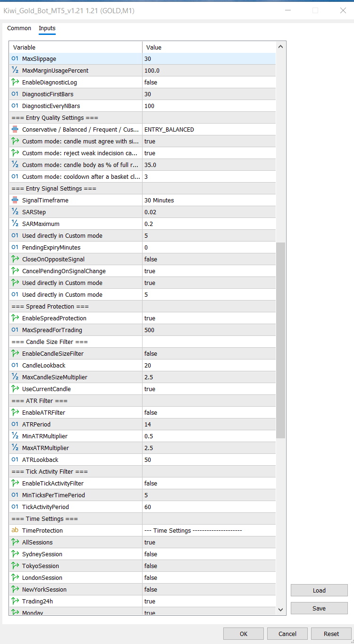Save the current inputs preset
Viewport: 354px width, 644px height.
[x=319, y=608]
